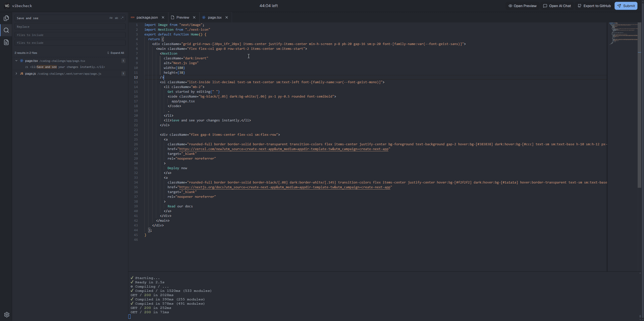This screenshot has width=644, height=321.
Task: Open the page.tsx result file row
Action: [x=70, y=61]
